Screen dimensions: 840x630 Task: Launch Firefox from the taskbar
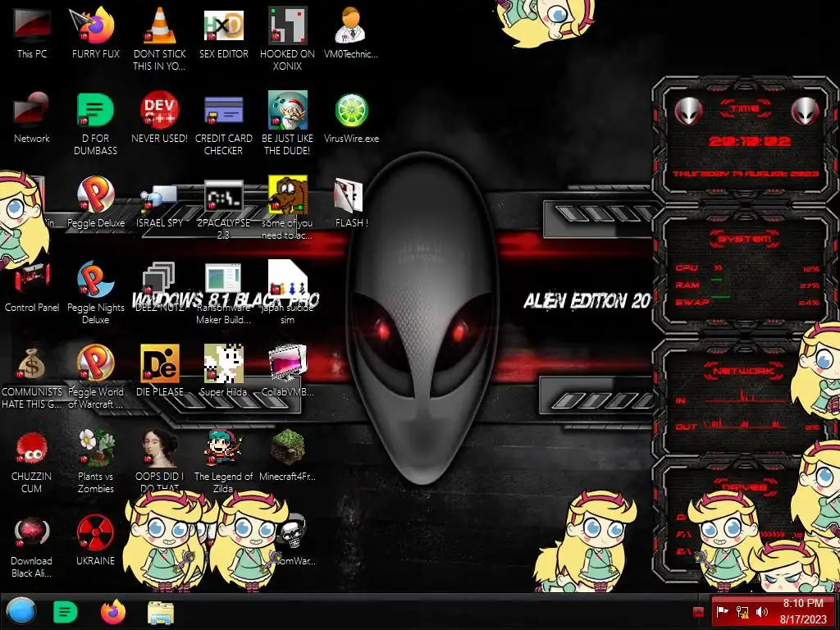coord(113,612)
